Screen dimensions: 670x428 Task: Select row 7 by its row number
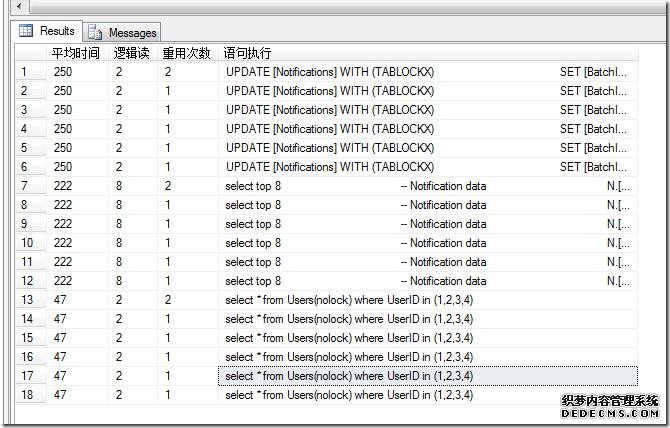25,186
